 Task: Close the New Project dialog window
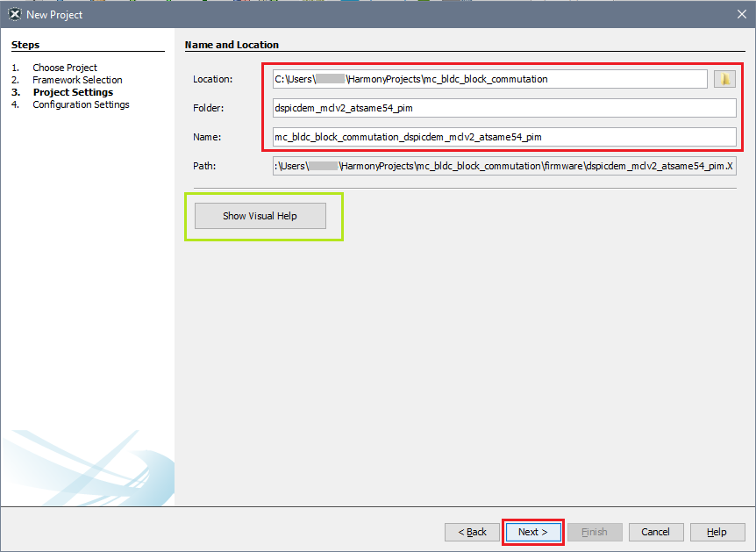point(741,15)
